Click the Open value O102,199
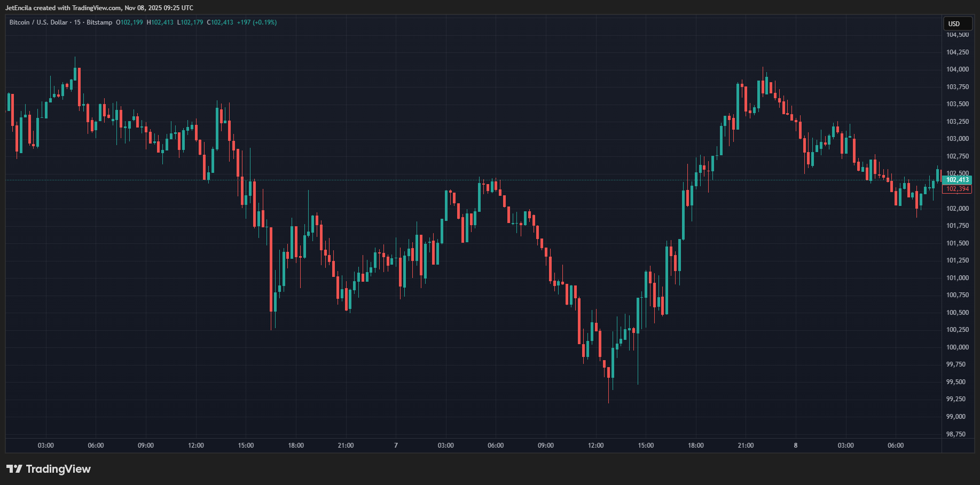The height and width of the screenshot is (485, 980). 130,22
